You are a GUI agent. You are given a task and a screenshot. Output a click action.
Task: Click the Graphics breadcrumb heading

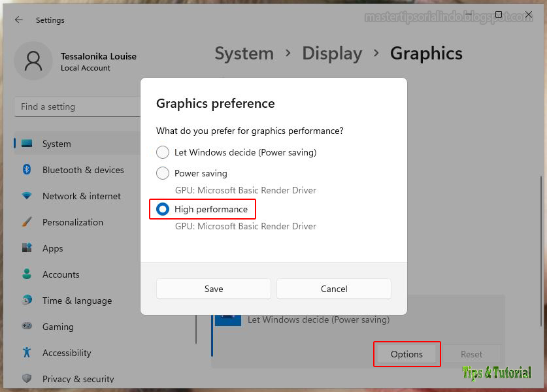[x=426, y=54]
